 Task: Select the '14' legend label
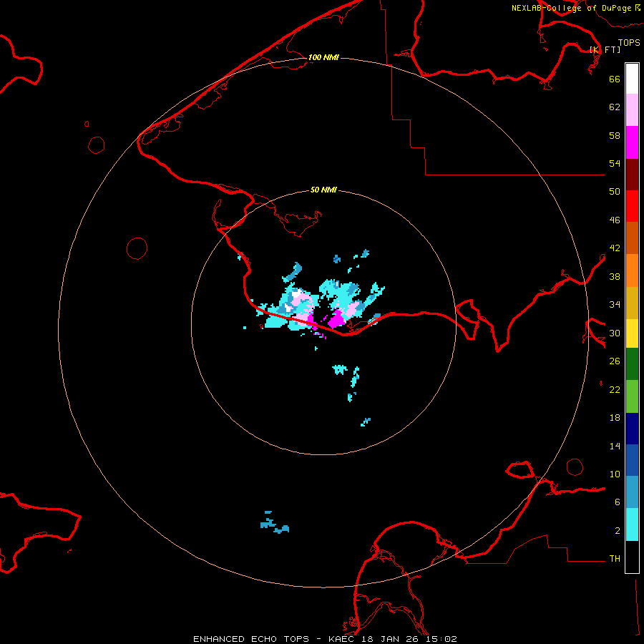615,446
